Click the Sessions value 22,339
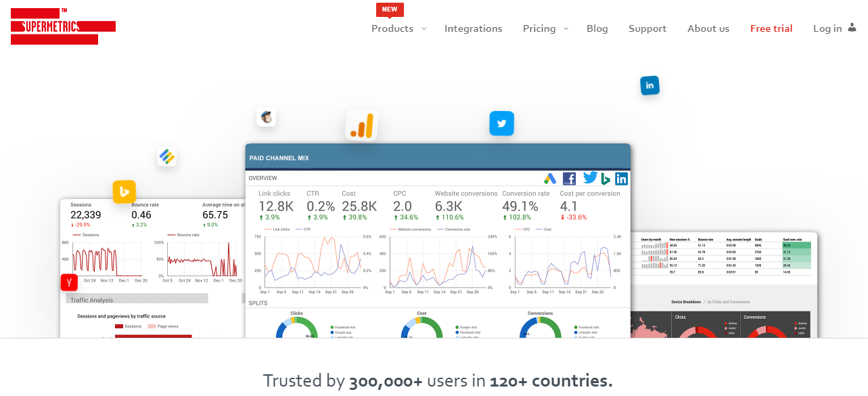Screen dimensions: 868x396 (x=86, y=215)
